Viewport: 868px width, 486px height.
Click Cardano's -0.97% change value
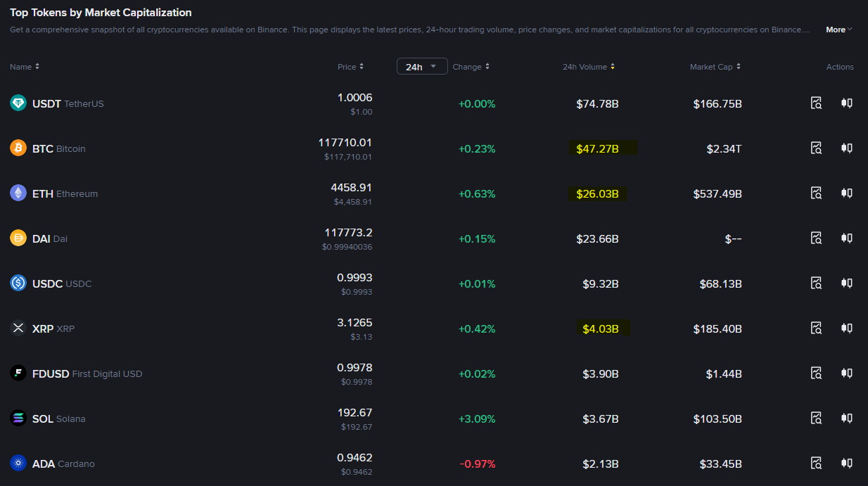click(x=478, y=463)
